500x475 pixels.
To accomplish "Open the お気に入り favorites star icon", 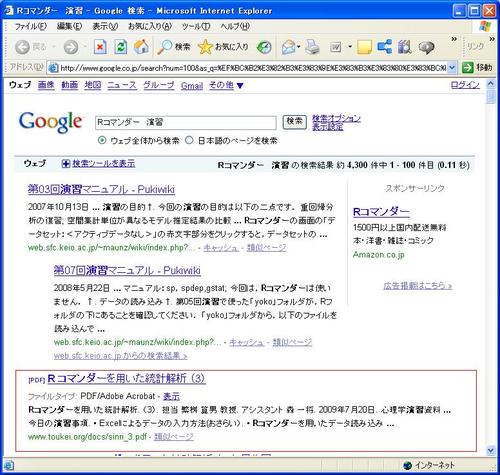I will [205, 47].
